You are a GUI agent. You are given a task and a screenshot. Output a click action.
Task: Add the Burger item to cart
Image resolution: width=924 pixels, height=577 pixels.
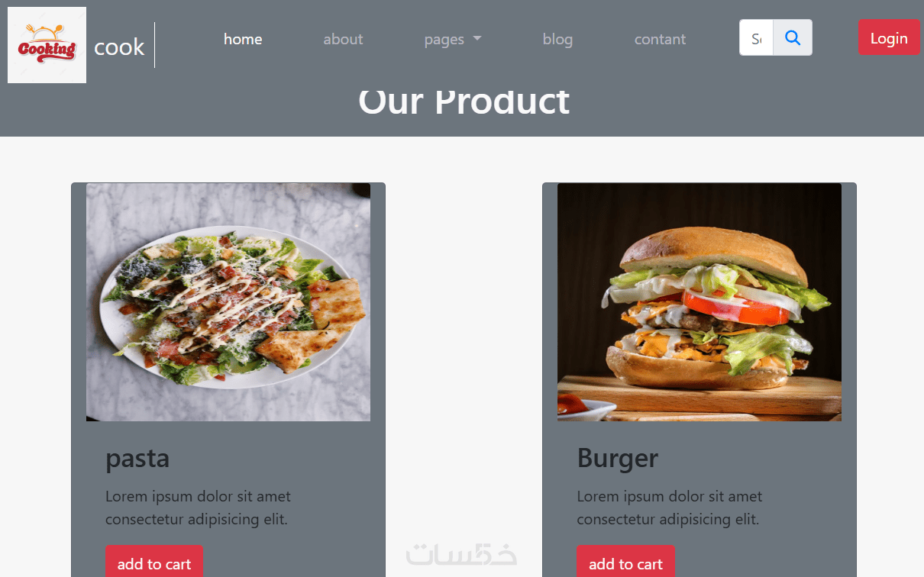pyautogui.click(x=625, y=563)
